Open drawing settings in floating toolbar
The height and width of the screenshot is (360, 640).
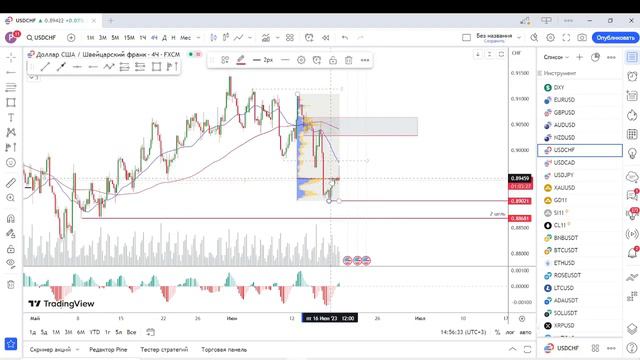click(301, 60)
